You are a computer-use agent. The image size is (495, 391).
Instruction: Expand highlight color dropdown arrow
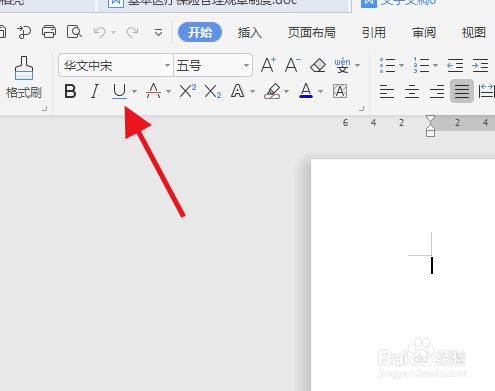[x=287, y=91]
